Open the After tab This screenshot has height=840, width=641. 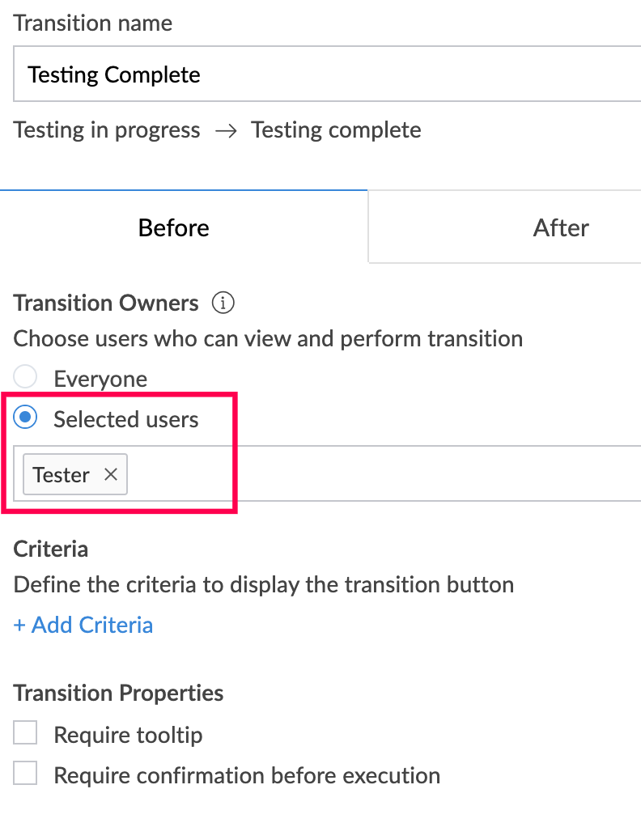(561, 227)
